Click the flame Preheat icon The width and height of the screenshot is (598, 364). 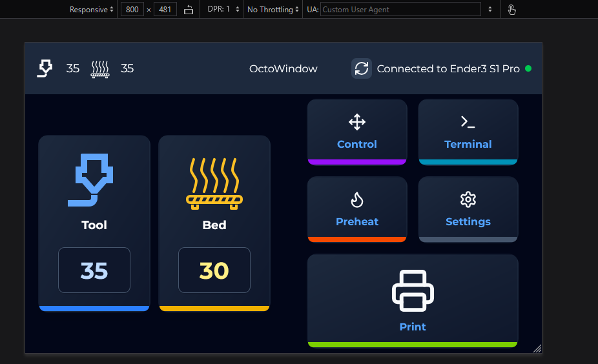[x=357, y=199]
